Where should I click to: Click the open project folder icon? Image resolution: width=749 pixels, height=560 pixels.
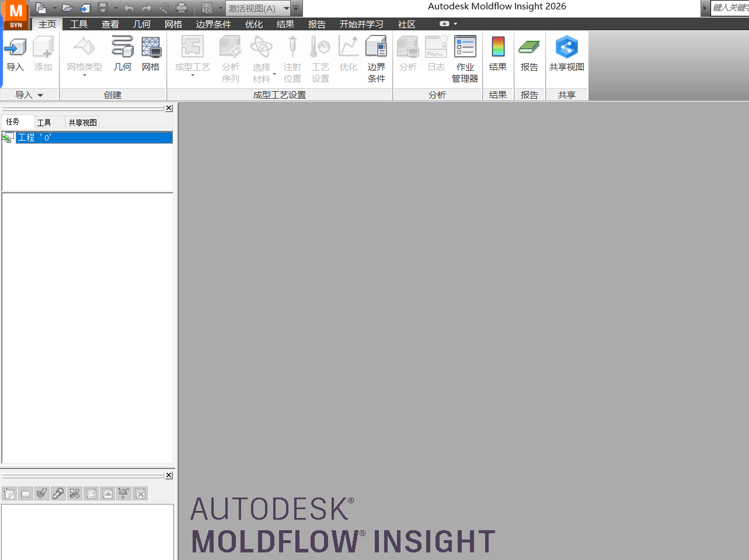[68, 8]
